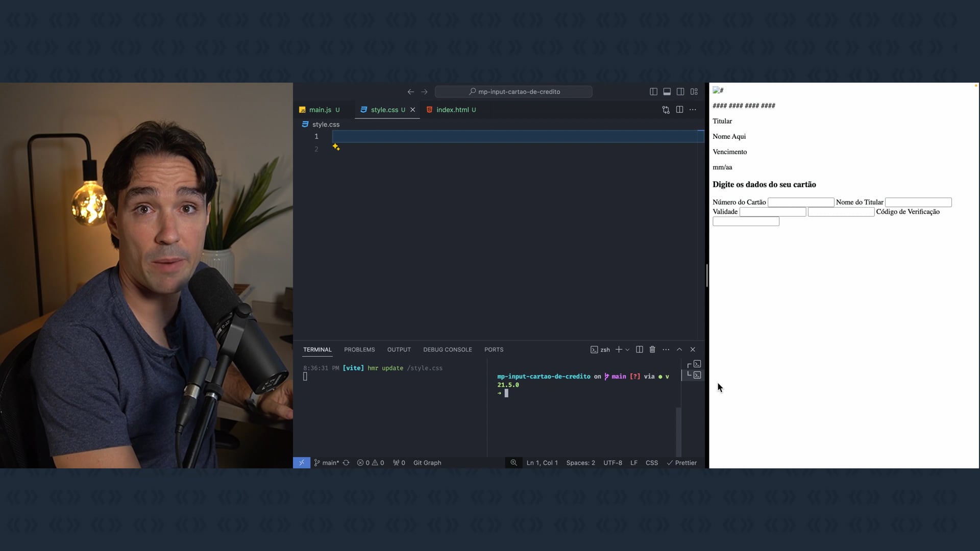
Task: Click the forwarded ports indicator showing 0
Action: tap(399, 463)
